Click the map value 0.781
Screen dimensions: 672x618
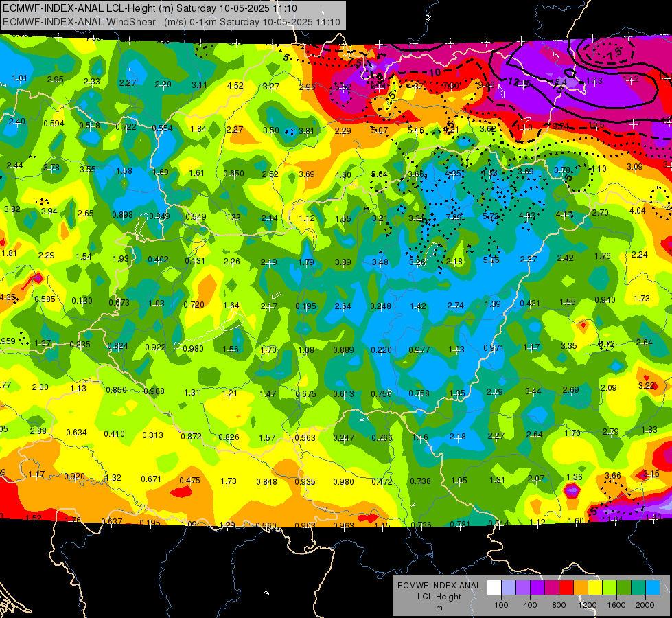coord(461,524)
